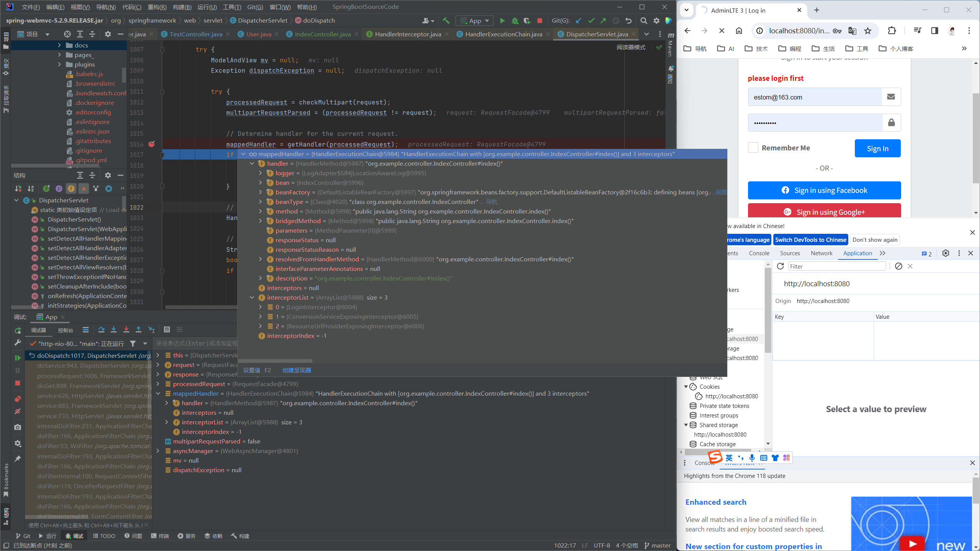Click the Step Into debugger icon
Image resolution: width=980 pixels, height=551 pixels.
click(114, 329)
